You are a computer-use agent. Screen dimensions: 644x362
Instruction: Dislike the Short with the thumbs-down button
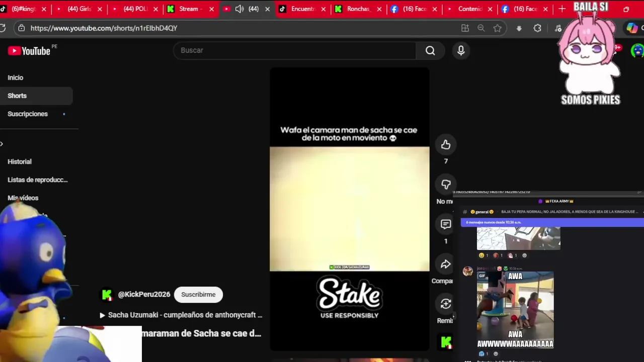click(x=446, y=185)
